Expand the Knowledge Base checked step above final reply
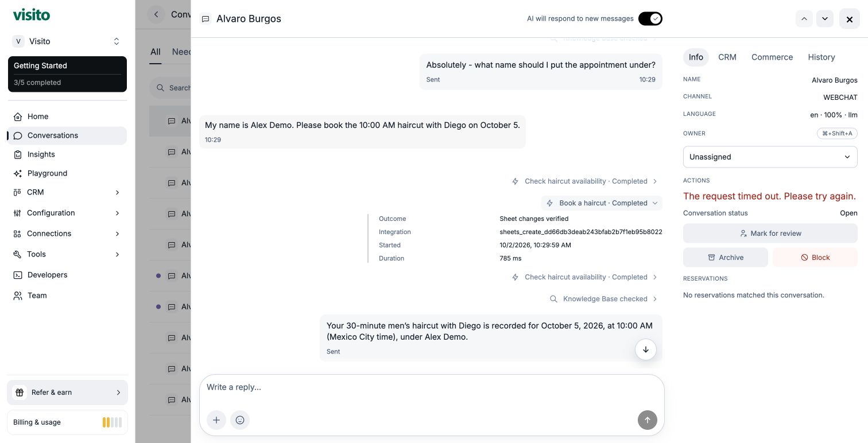Viewport: 868px width, 443px height. 603,299
